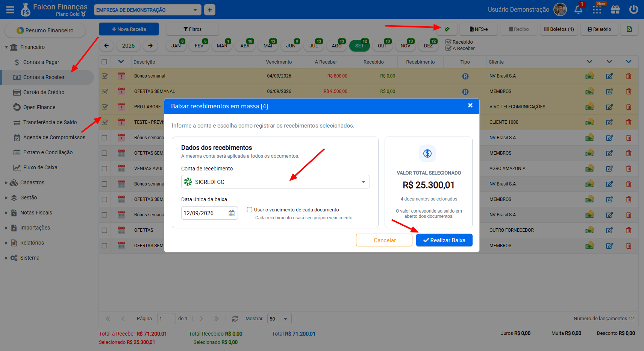This screenshot has height=351, width=644.
Task: Click overdue calendar icon on PRO LABORE row
Action: click(x=121, y=107)
